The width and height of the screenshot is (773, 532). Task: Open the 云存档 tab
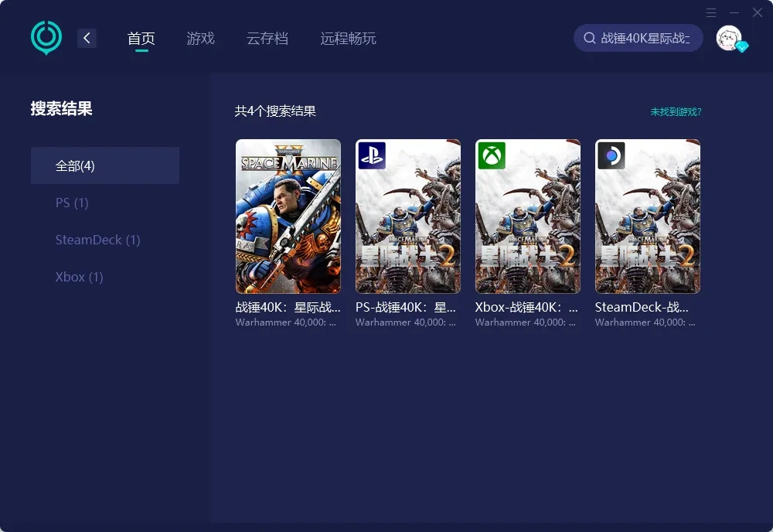267,37
